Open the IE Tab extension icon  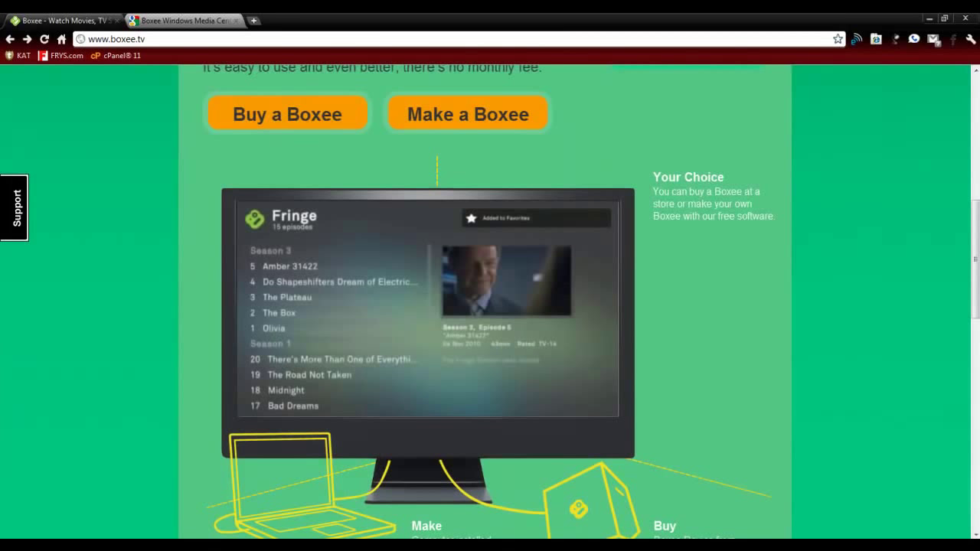876,39
